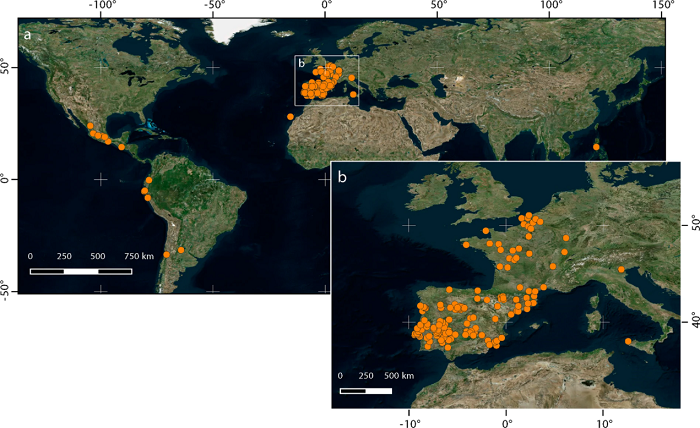Click the 'b' label inside the white extent box
This screenshot has height=428, width=700.
coord(301,64)
